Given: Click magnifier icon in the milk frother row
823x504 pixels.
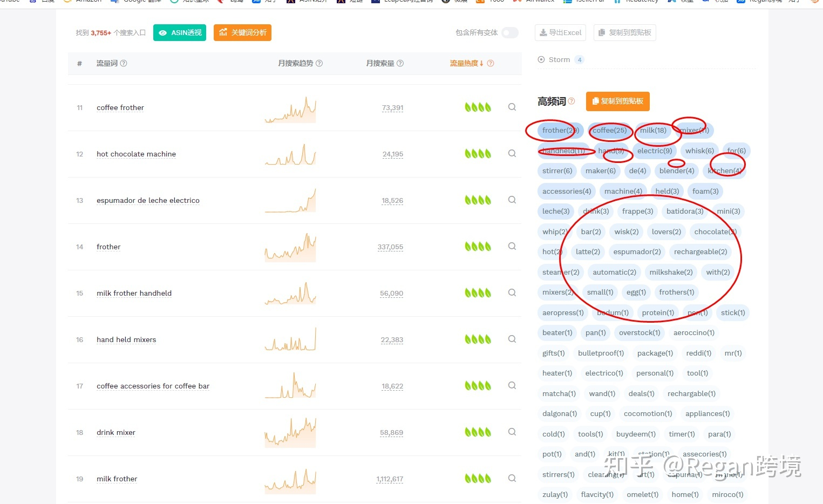Looking at the screenshot, I should 511,478.
